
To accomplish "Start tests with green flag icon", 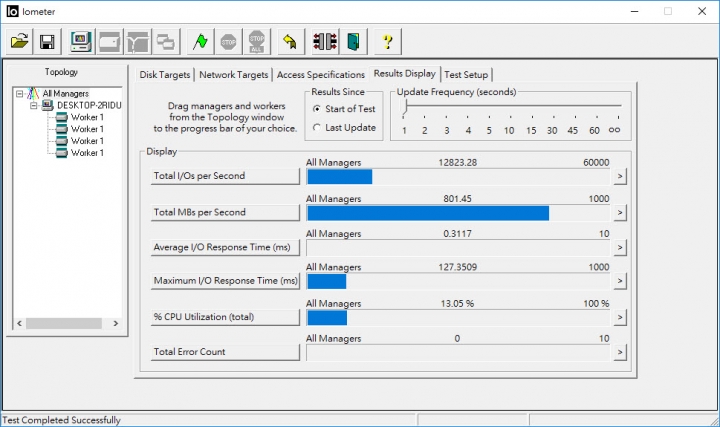I will pos(200,42).
